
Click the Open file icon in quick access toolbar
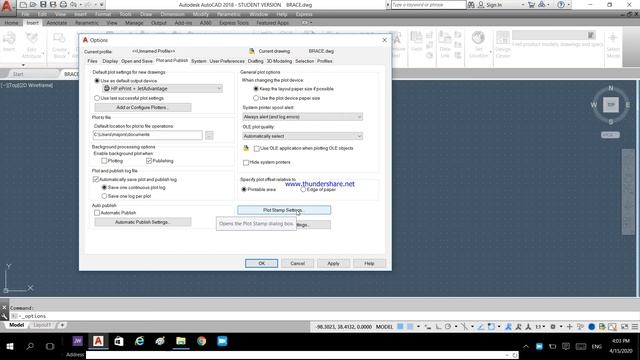coord(33,5)
